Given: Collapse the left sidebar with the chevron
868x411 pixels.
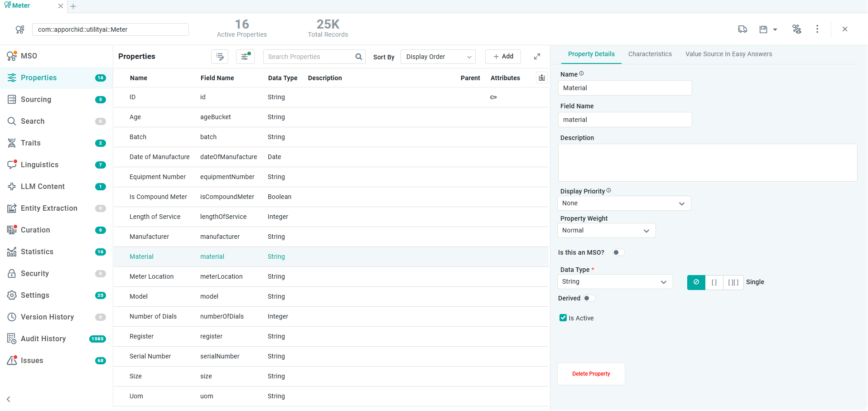Looking at the screenshot, I should [9, 399].
